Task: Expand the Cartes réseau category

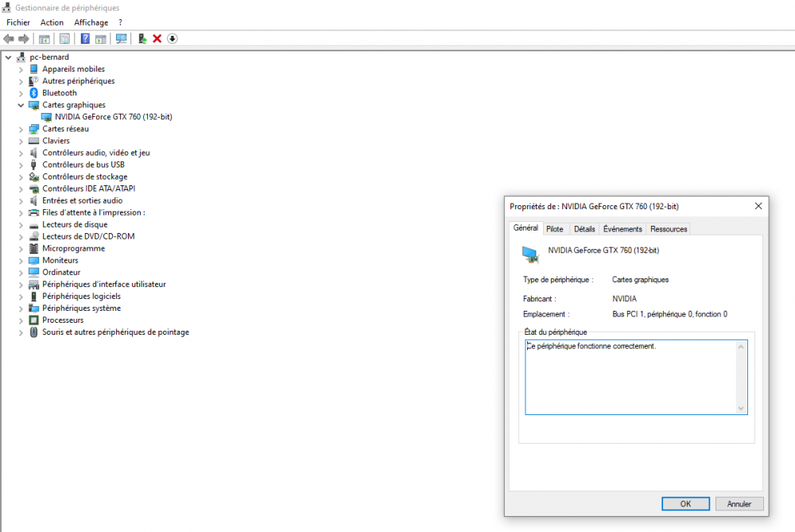Action: (21, 129)
